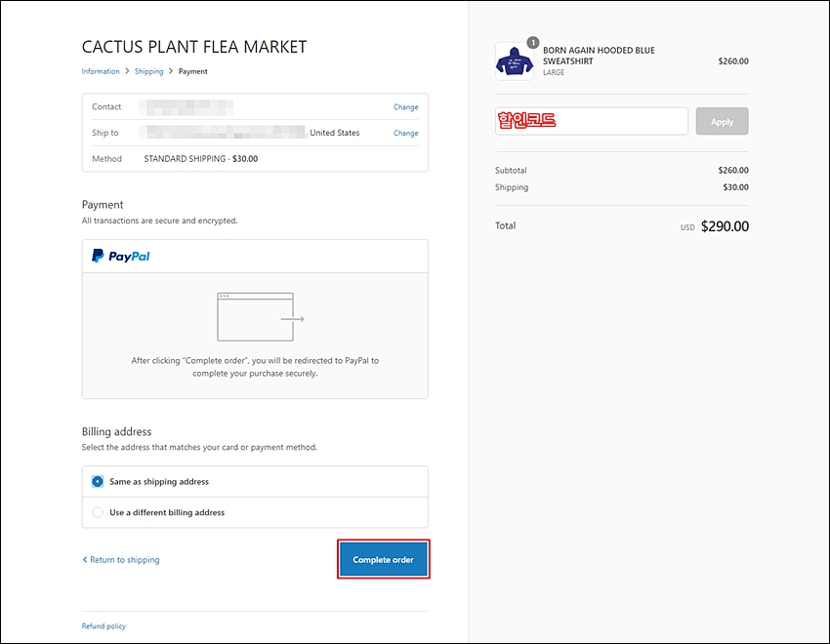Viewport: 830px width, 644px height.
Task: Click the $290.00 total amount
Action: coord(725,226)
